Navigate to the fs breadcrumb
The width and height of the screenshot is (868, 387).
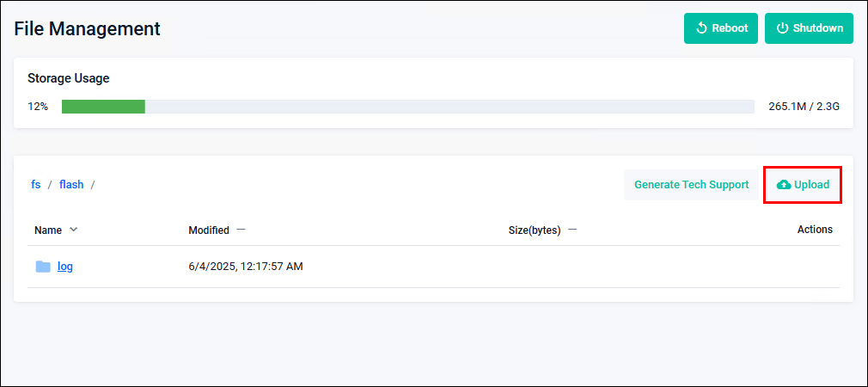[x=36, y=185]
